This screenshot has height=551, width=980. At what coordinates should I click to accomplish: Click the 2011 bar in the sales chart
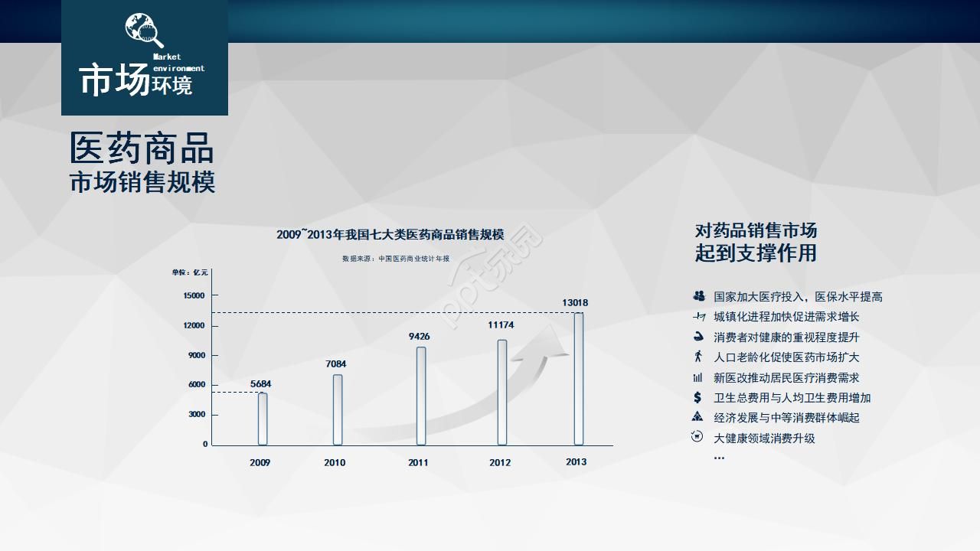tap(421, 396)
